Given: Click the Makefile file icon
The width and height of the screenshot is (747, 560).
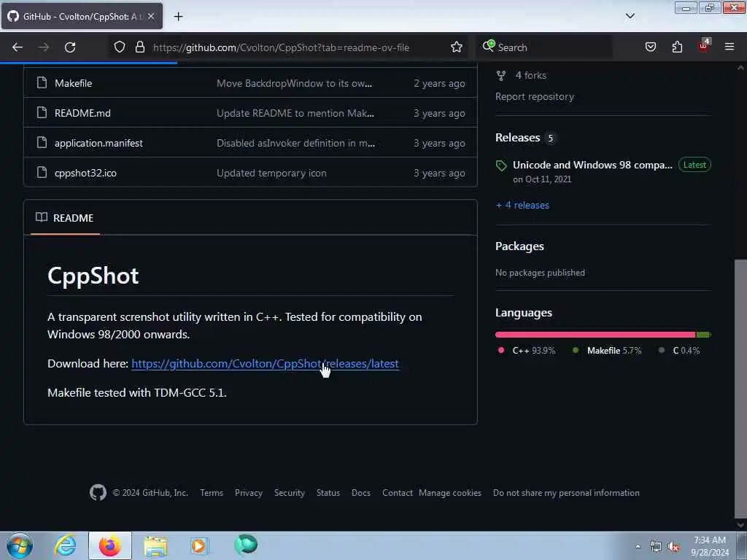Looking at the screenshot, I should tap(42, 83).
